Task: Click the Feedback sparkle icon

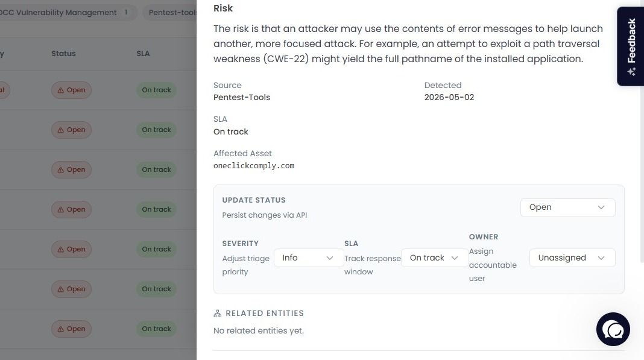Action: (x=631, y=72)
